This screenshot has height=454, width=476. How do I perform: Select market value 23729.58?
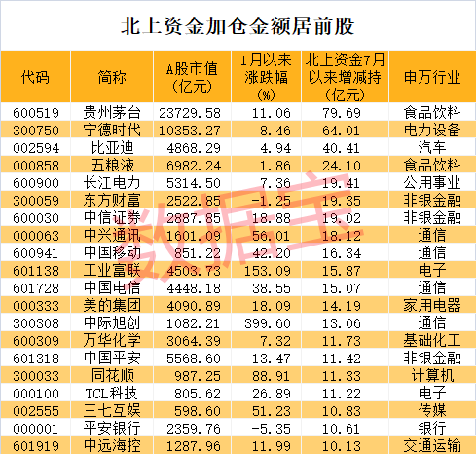click(x=190, y=113)
